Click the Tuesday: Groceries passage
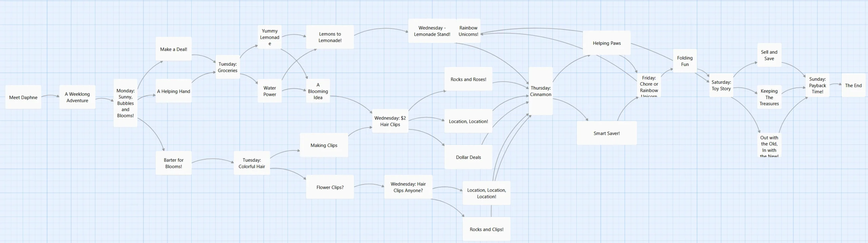 pos(228,67)
